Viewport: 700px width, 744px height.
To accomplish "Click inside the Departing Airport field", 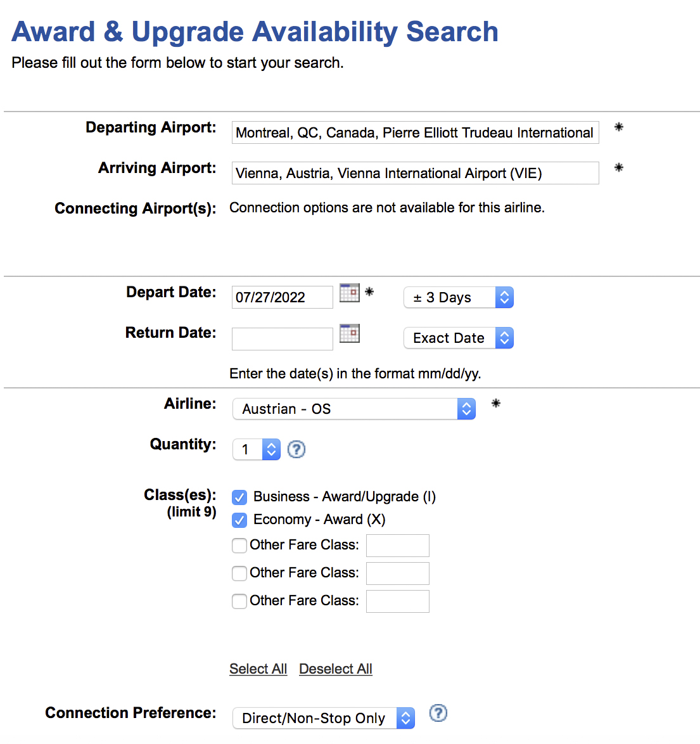I will pos(415,132).
